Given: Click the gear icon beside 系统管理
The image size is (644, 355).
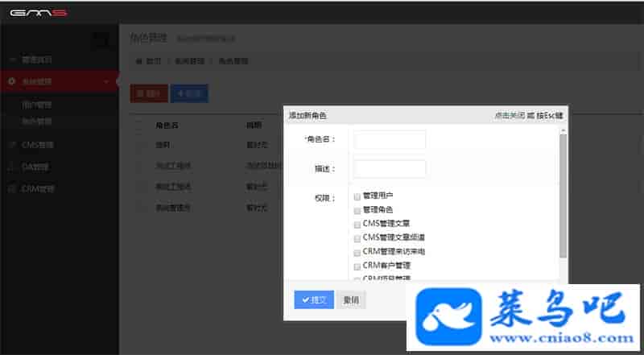Looking at the screenshot, I should (x=11, y=81).
